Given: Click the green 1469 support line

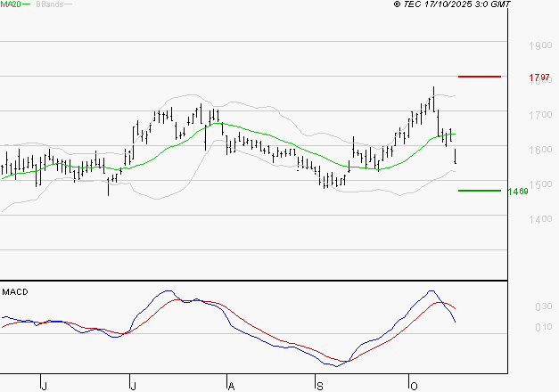Looking at the screenshot, I should 479,190.
